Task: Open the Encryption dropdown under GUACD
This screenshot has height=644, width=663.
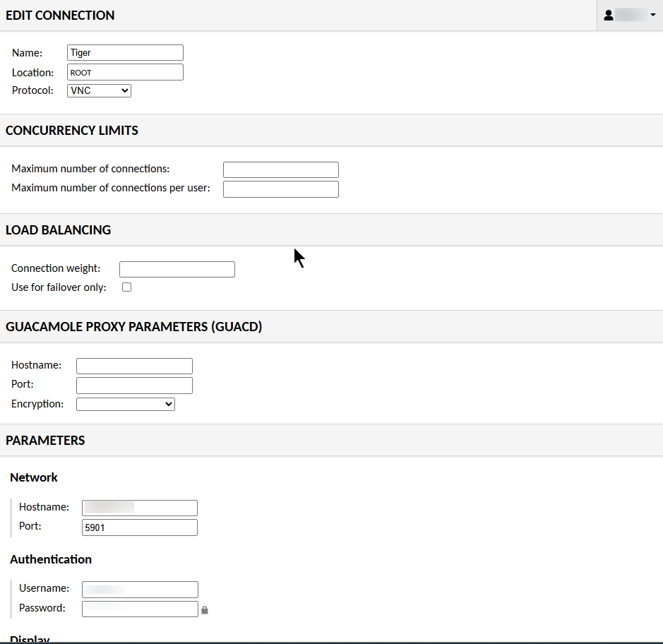Action: point(125,404)
